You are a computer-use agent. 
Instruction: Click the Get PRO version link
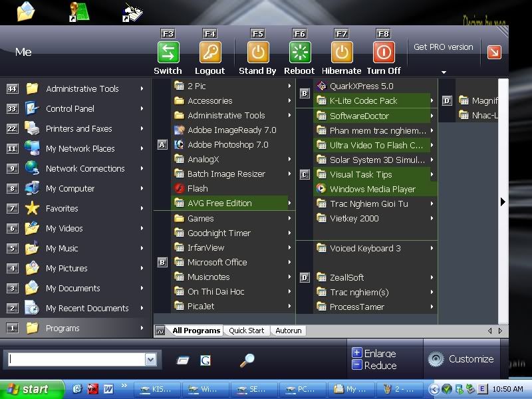point(444,47)
